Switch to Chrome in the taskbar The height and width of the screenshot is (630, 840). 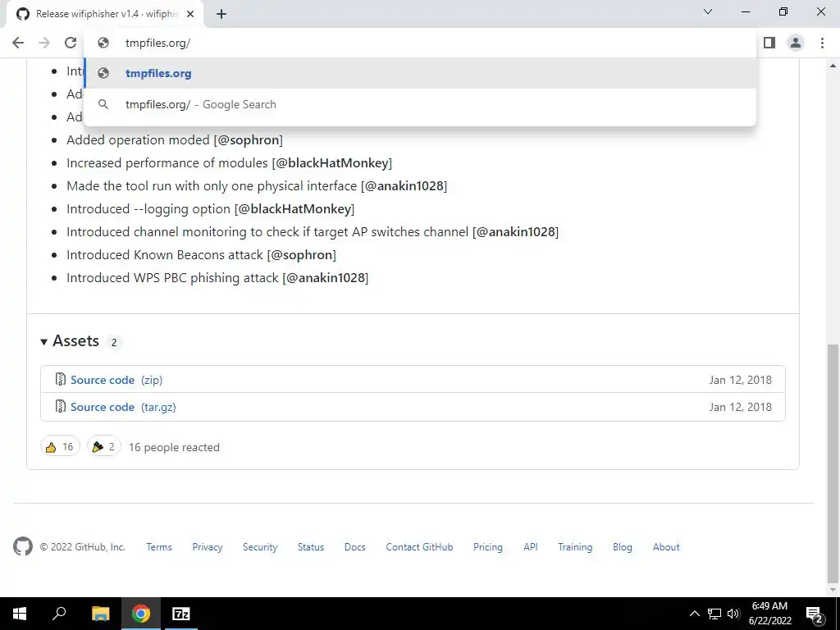point(141,614)
